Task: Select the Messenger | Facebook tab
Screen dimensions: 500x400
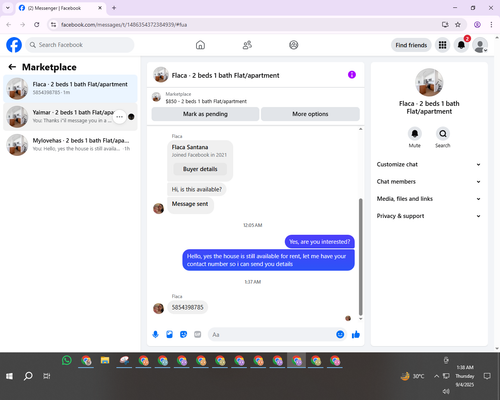Action: tap(61, 8)
